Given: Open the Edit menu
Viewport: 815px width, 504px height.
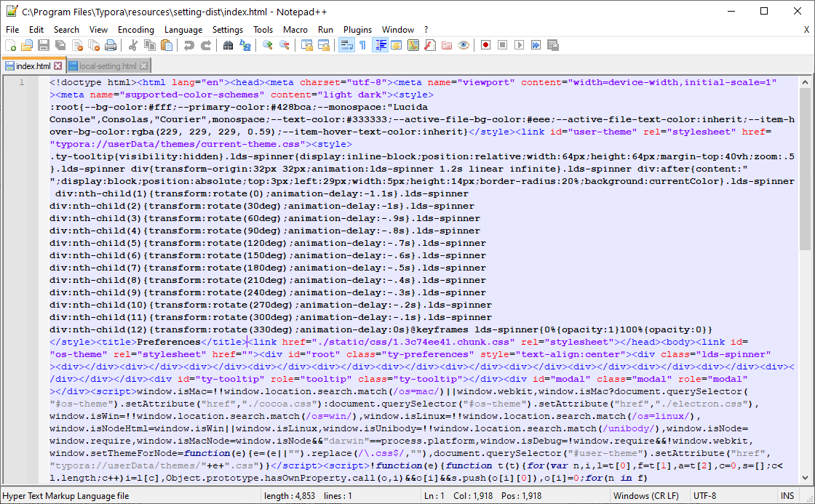Looking at the screenshot, I should 36,30.
